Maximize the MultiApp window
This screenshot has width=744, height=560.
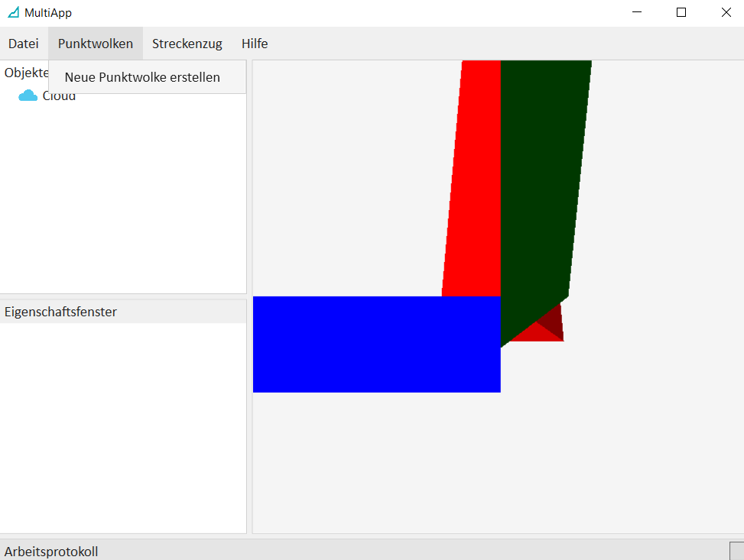pos(681,12)
